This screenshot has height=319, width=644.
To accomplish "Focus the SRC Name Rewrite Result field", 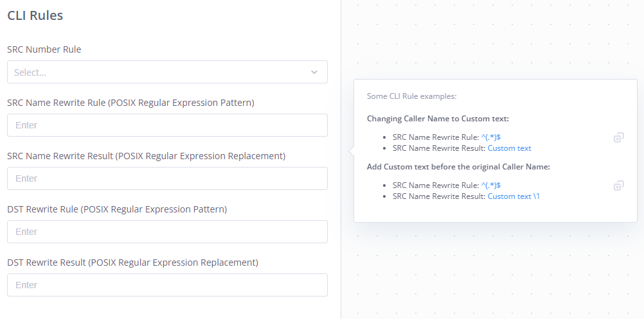I will click(x=167, y=178).
